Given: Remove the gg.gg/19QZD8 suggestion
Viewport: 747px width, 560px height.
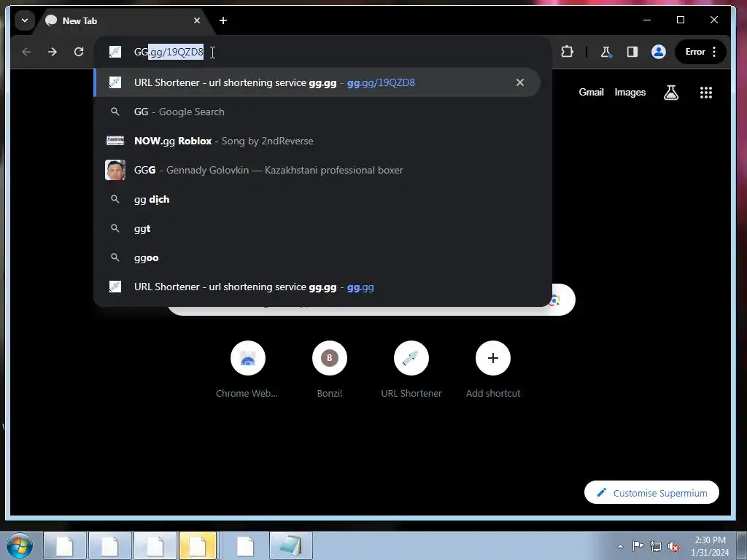Looking at the screenshot, I should pos(519,83).
